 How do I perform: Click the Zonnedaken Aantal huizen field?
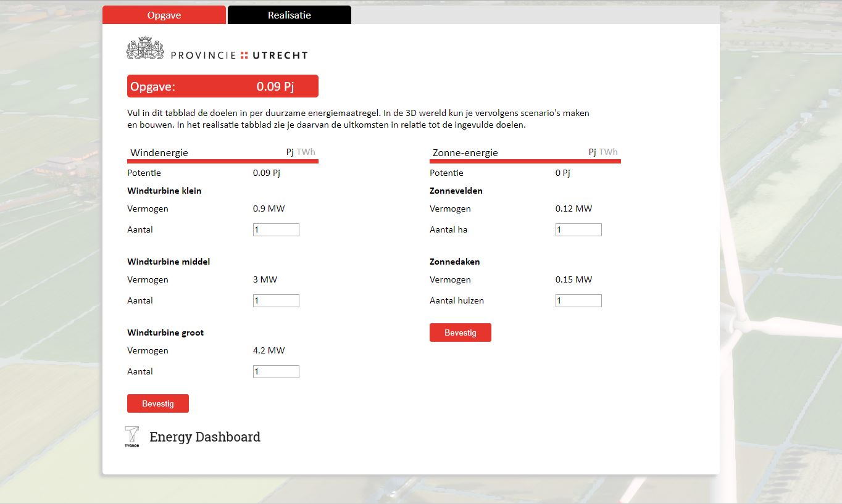[578, 300]
